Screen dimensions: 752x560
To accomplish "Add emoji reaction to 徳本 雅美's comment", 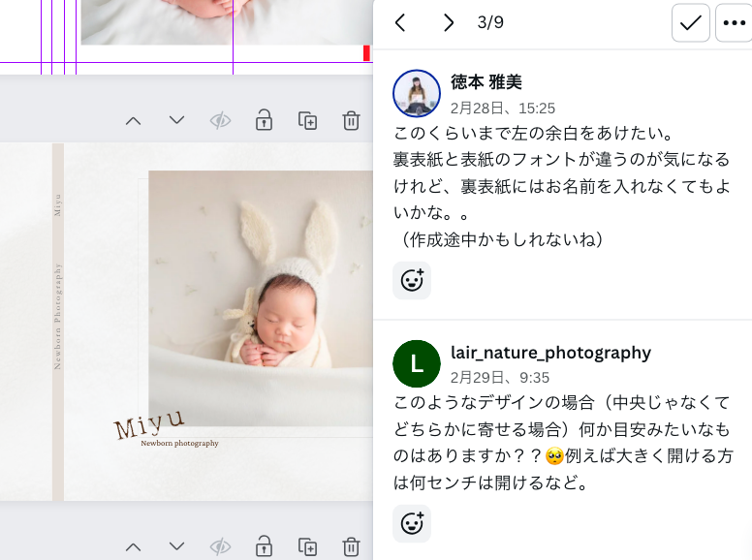I will click(412, 280).
